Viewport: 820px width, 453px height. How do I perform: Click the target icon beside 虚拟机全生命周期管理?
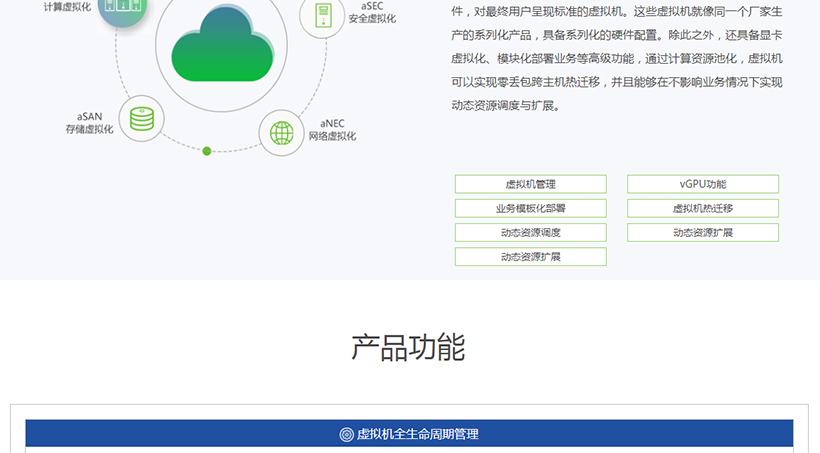pyautogui.click(x=347, y=434)
